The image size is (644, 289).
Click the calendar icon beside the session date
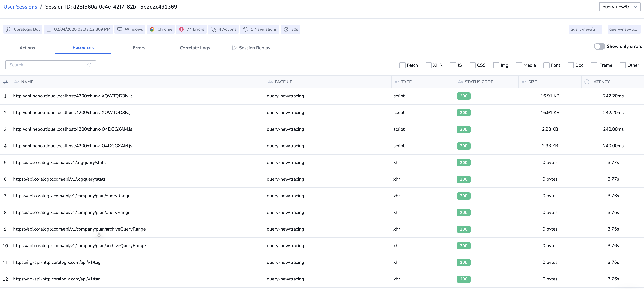[x=49, y=29]
